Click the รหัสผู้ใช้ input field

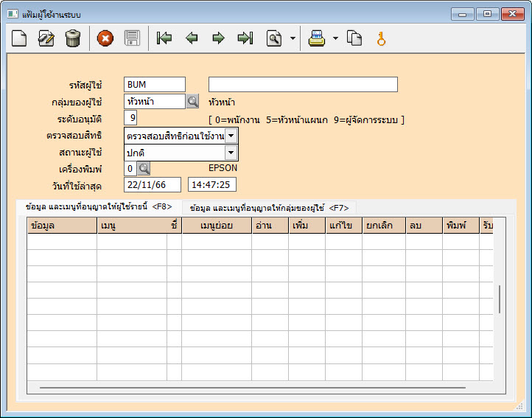(x=155, y=85)
